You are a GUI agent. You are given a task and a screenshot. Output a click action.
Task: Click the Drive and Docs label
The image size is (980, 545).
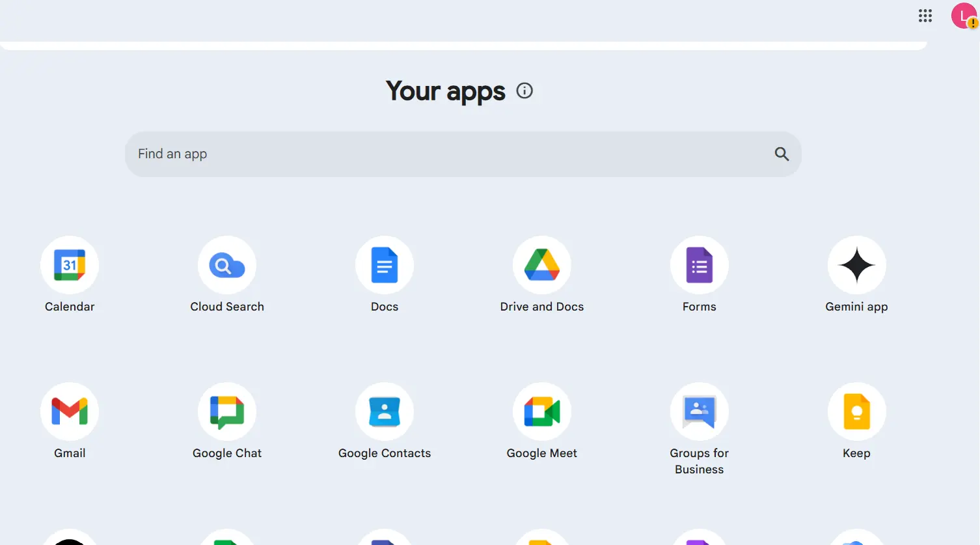542,307
